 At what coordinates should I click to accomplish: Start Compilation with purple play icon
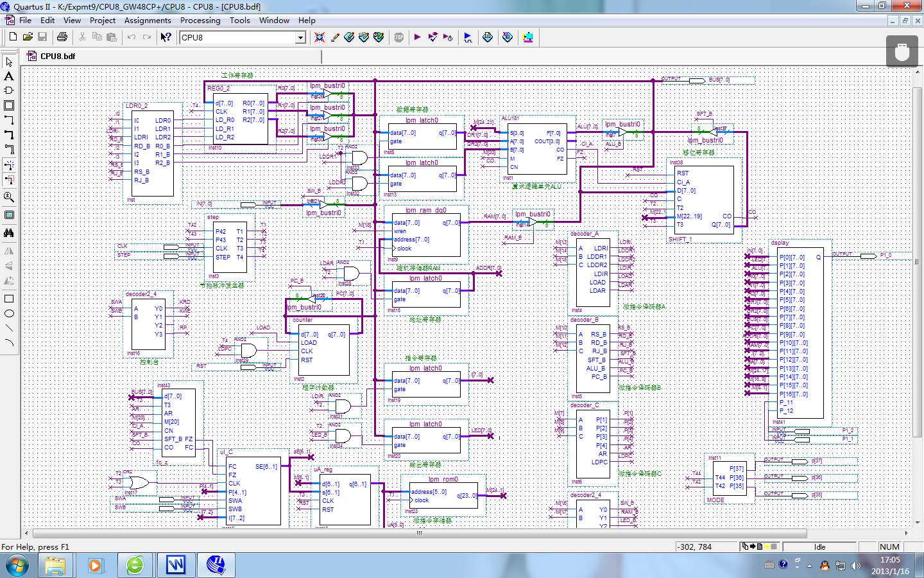[418, 37]
